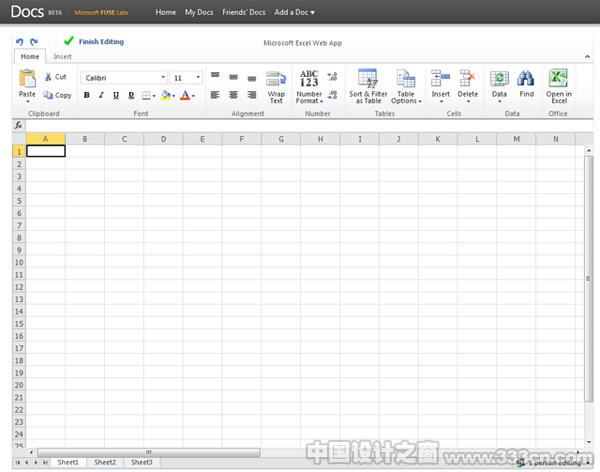Click Finish Editing
This screenshot has height=472, width=600.
click(95, 41)
